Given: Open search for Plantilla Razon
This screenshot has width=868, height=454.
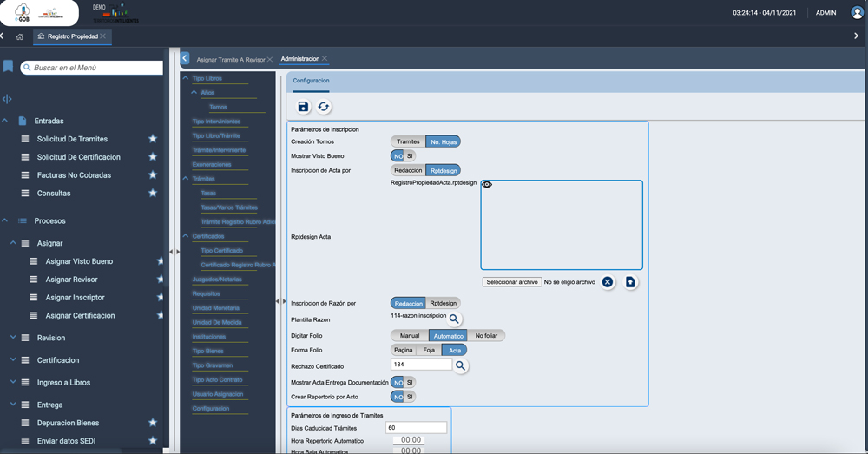Looking at the screenshot, I should (454, 319).
